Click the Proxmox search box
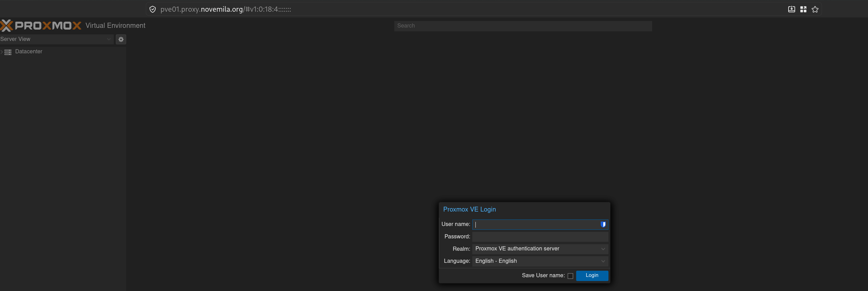868x291 pixels. [x=523, y=26]
